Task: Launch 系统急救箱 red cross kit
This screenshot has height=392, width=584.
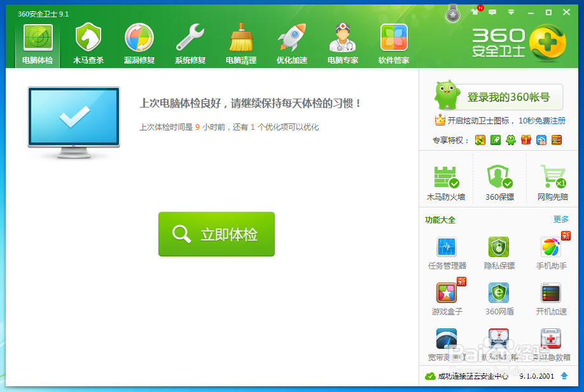Action: (x=551, y=345)
